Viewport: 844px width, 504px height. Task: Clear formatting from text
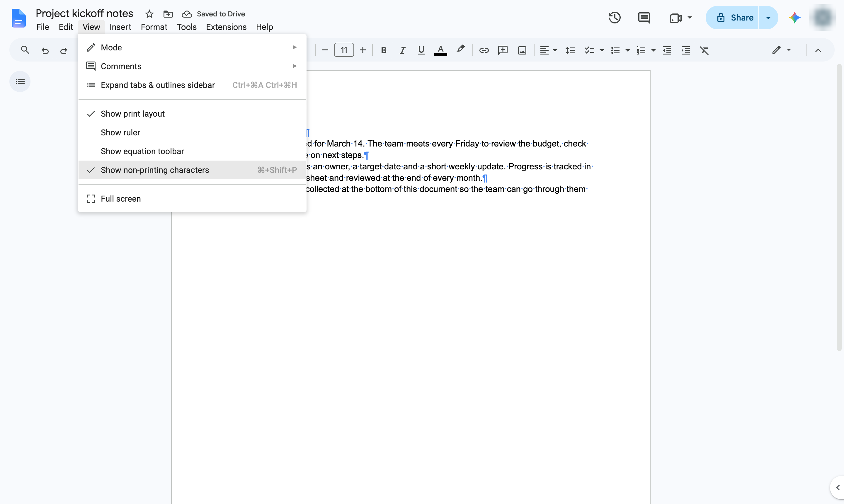(x=704, y=50)
